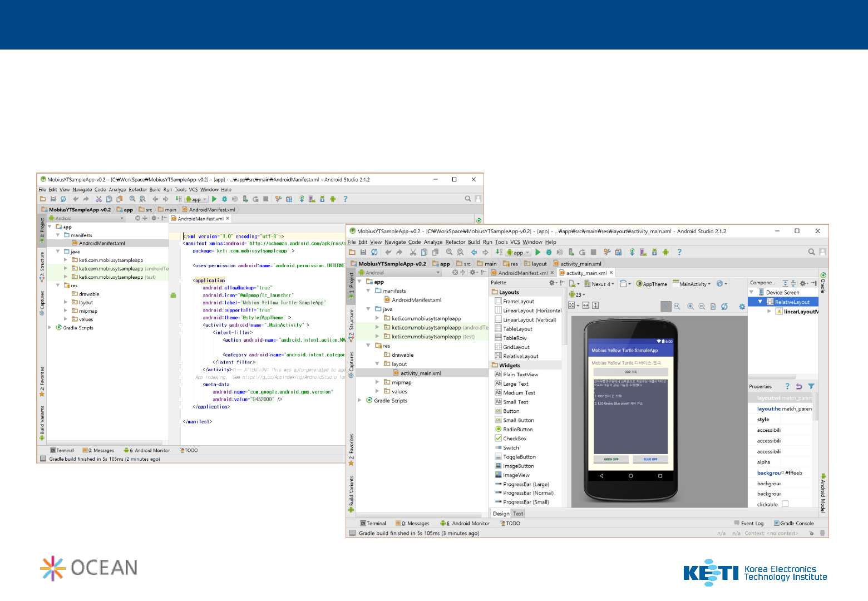The height and width of the screenshot is (601, 868).
Task: Click Save All in the front window toolbar
Action: [363, 252]
